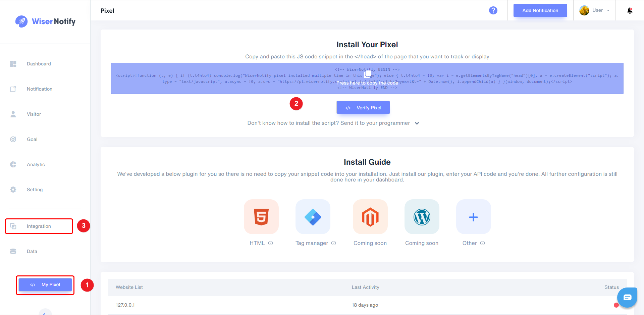Viewport: 644px width, 315px height.
Task: Click the Add Notification button
Action: 540,10
